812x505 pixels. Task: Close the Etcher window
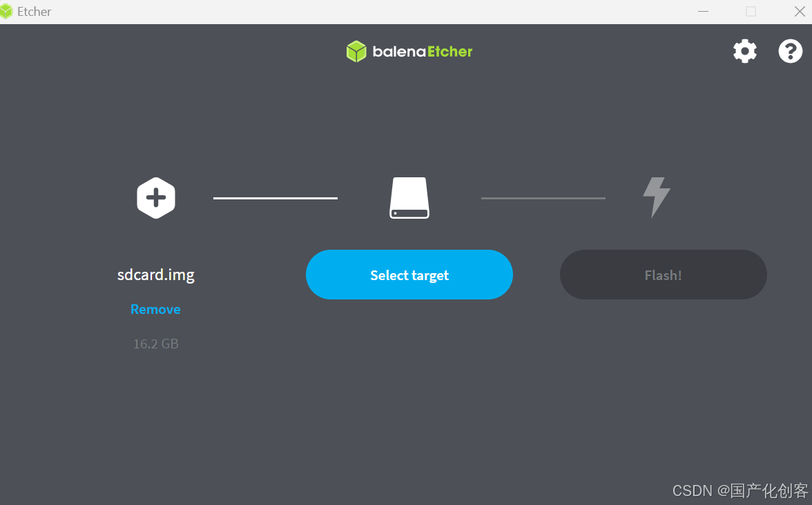pos(799,11)
